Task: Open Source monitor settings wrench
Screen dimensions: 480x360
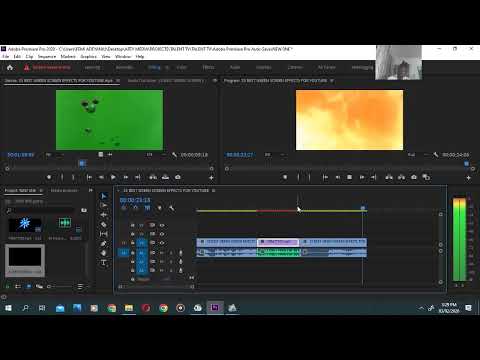Action: [x=174, y=155]
